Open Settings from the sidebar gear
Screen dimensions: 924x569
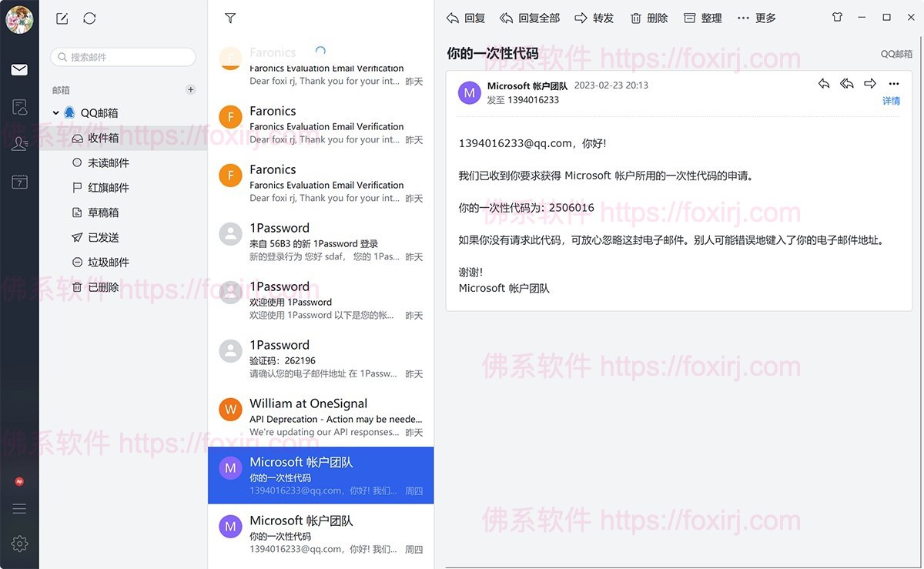click(20, 544)
